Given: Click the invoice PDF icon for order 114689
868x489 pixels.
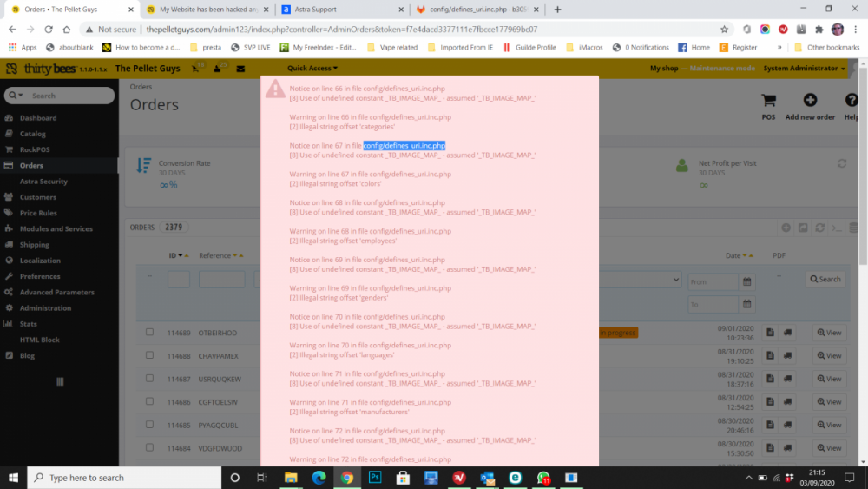Looking at the screenshot, I should 771,332.
